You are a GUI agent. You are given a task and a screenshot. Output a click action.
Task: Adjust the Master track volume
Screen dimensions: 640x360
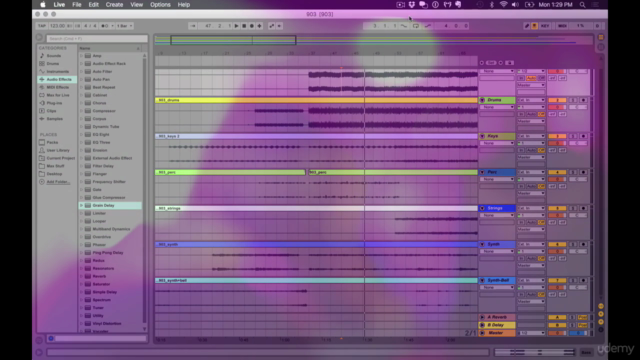[x=557, y=333]
